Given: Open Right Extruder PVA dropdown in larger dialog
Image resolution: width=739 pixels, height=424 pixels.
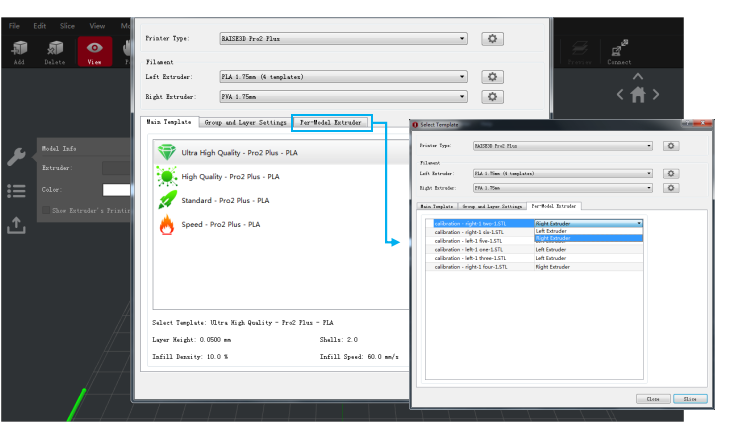Looking at the screenshot, I should 344,97.
